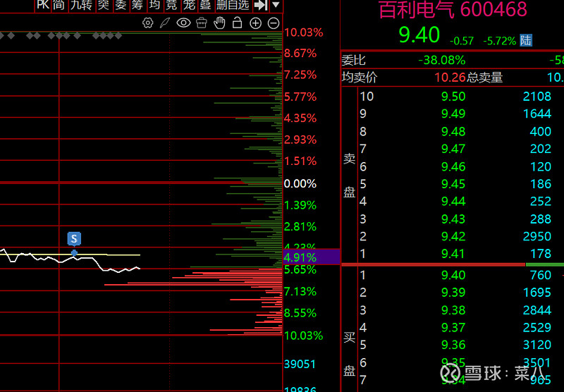Select the PK toolbar tab
The height and width of the screenshot is (392, 564).
click(43, 5)
